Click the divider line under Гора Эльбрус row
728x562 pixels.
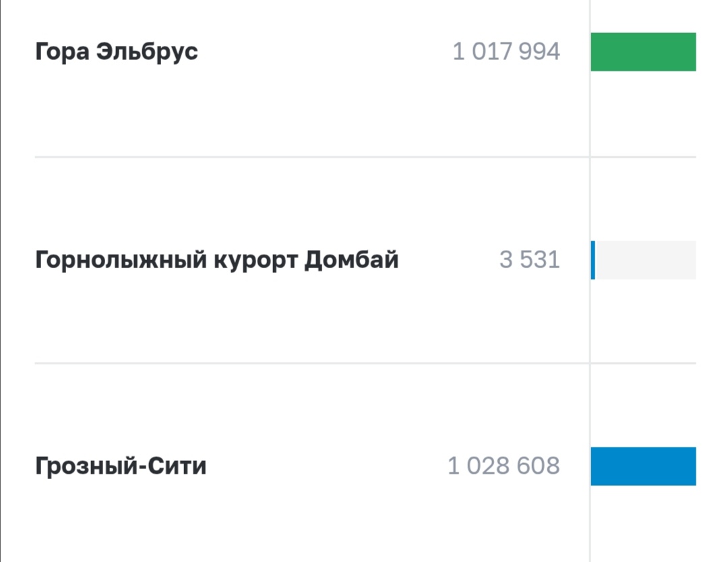(x=365, y=157)
